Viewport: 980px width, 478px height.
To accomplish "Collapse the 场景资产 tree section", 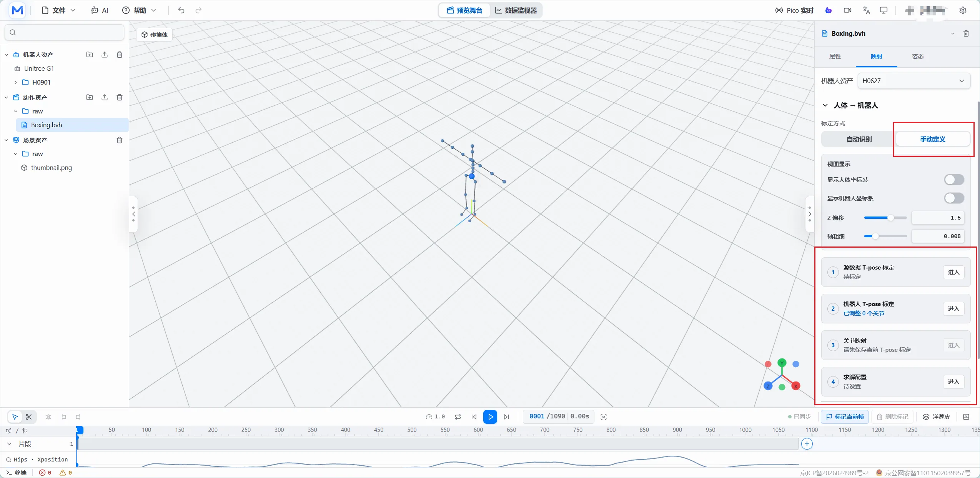I will (6, 140).
